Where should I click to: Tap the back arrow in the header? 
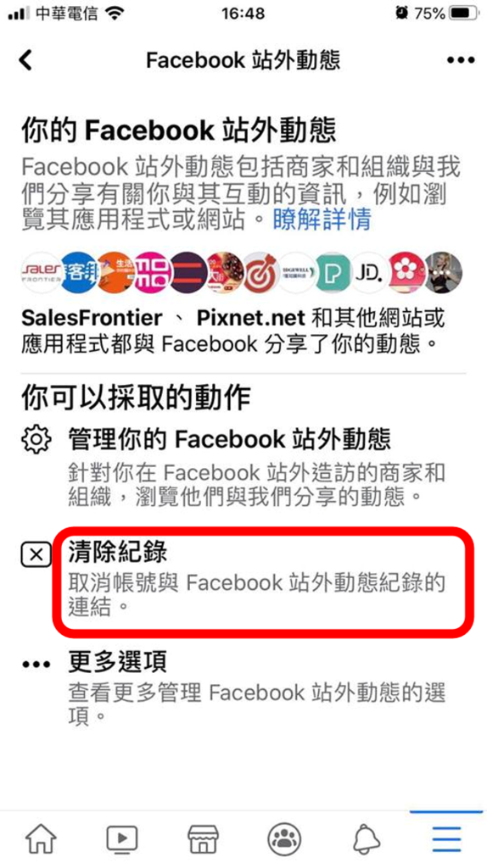coord(25,60)
